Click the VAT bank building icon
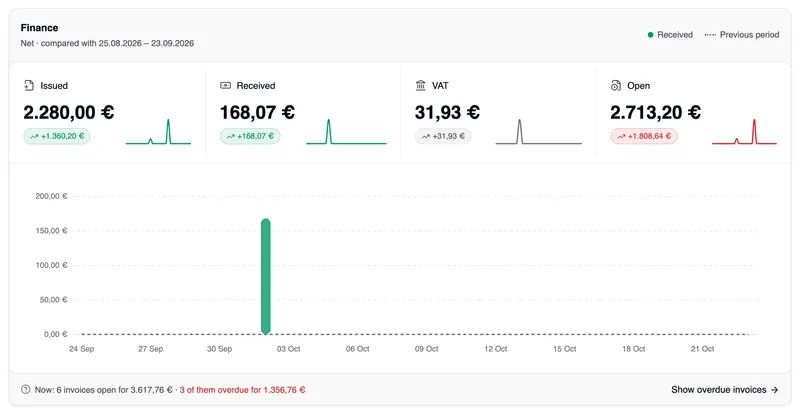Screen dimensions: 800x414 420,85
